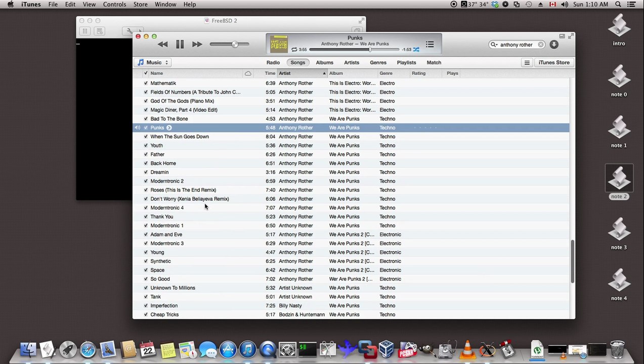Skip forward to the next track
Screen dimensions: 644x364
click(x=197, y=44)
